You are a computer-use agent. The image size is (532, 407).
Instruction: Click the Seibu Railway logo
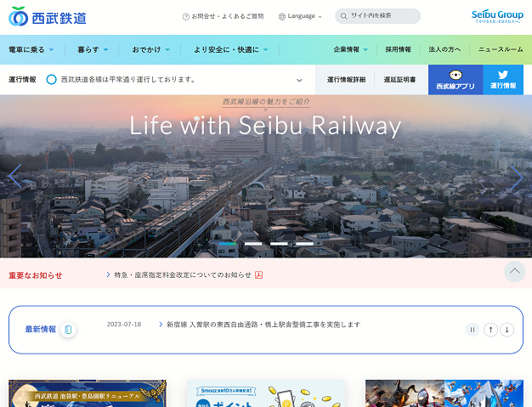(x=47, y=16)
